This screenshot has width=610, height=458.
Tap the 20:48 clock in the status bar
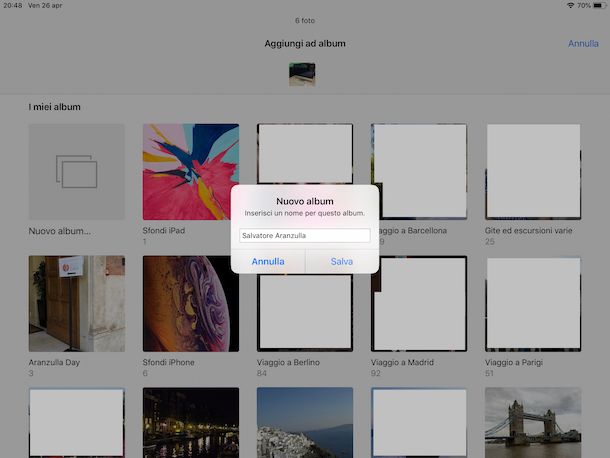pos(12,5)
